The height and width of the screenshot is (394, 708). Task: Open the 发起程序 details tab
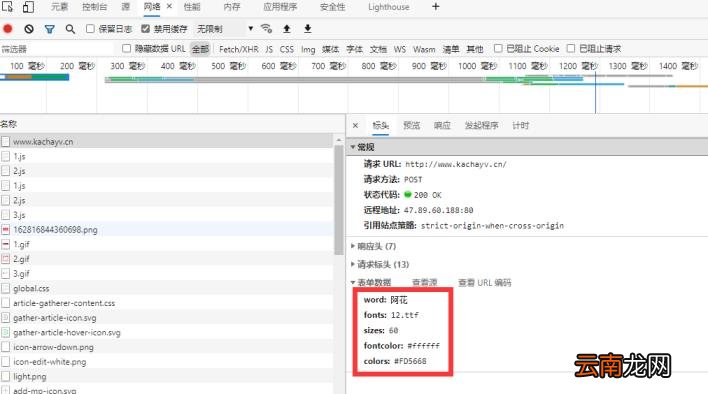point(481,125)
